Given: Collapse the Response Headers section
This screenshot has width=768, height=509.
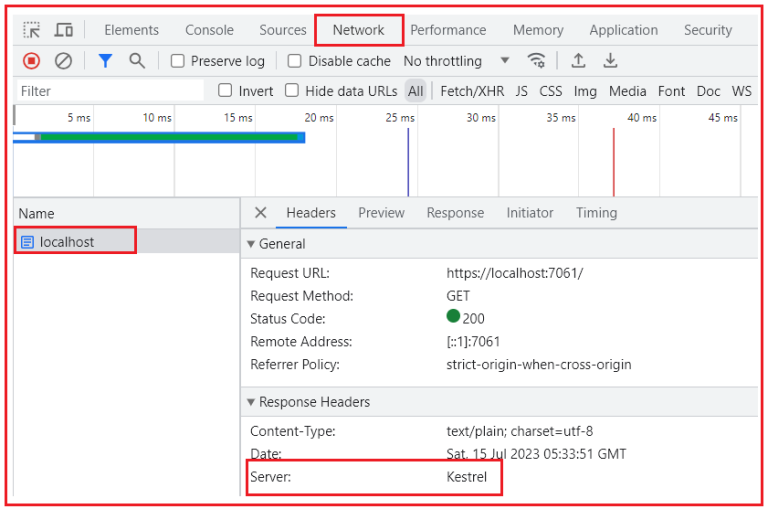Looking at the screenshot, I should [x=251, y=402].
